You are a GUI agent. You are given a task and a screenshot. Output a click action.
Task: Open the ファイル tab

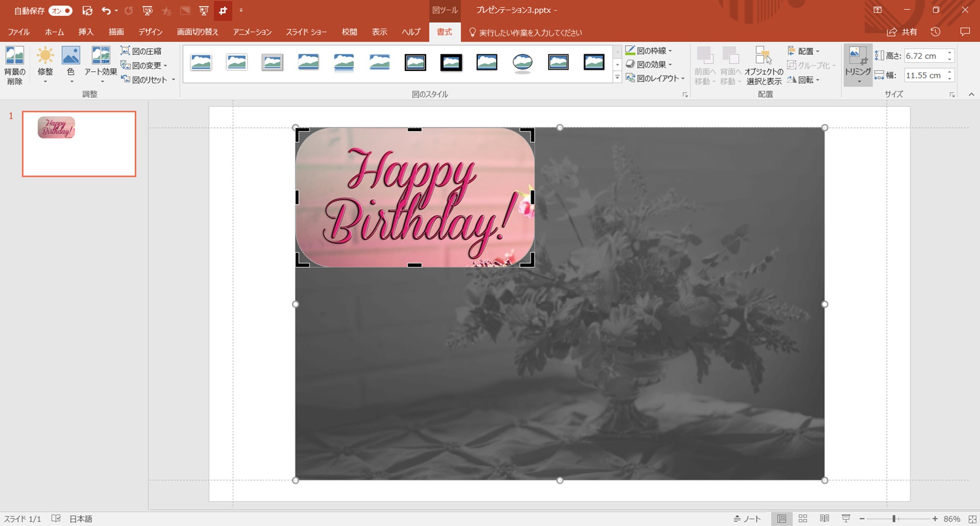(x=19, y=32)
